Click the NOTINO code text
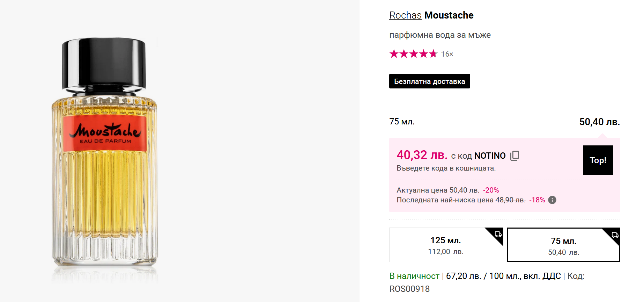This screenshot has width=644, height=302. pyautogui.click(x=490, y=156)
